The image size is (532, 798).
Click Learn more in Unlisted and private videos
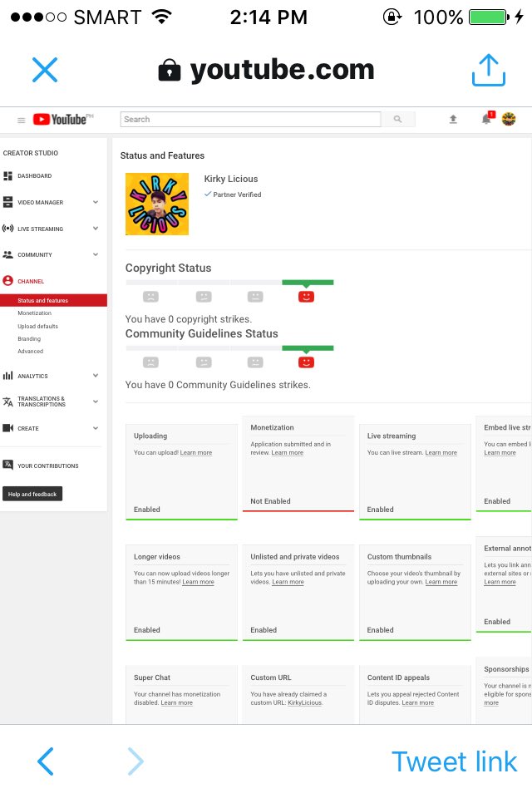(288, 582)
